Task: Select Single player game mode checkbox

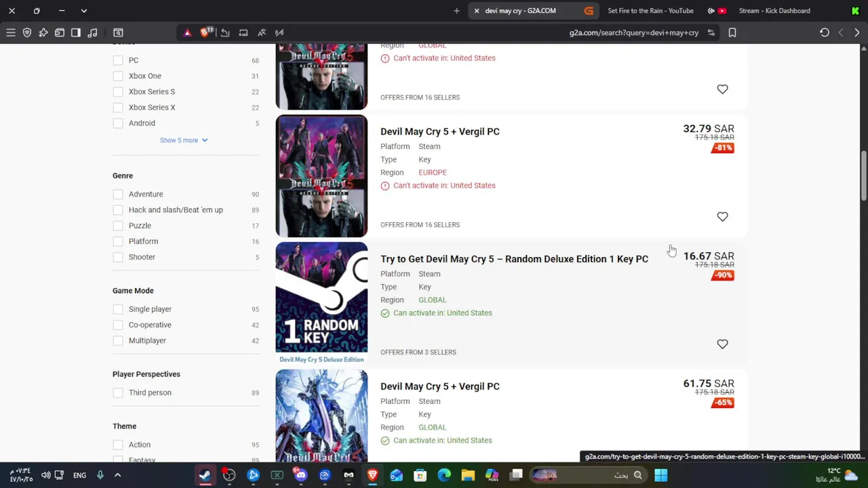Action: point(118,309)
